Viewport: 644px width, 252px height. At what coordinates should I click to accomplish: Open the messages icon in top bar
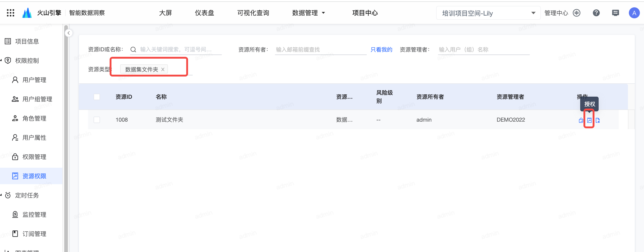point(615,13)
